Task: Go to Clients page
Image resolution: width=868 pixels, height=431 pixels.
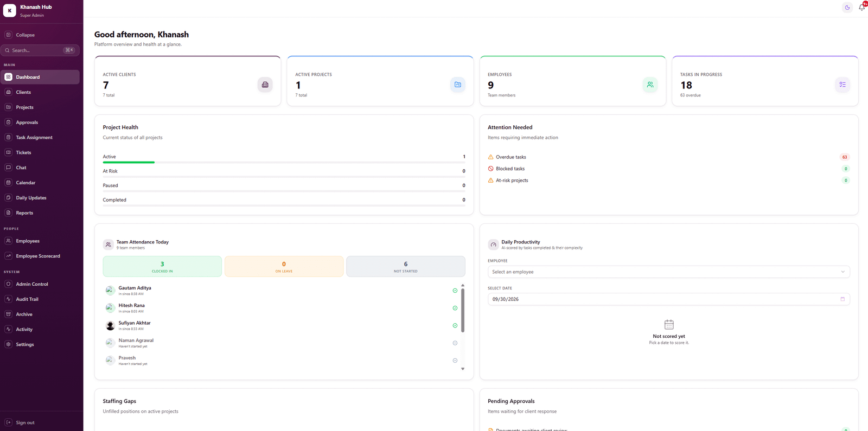Action: 40,92
